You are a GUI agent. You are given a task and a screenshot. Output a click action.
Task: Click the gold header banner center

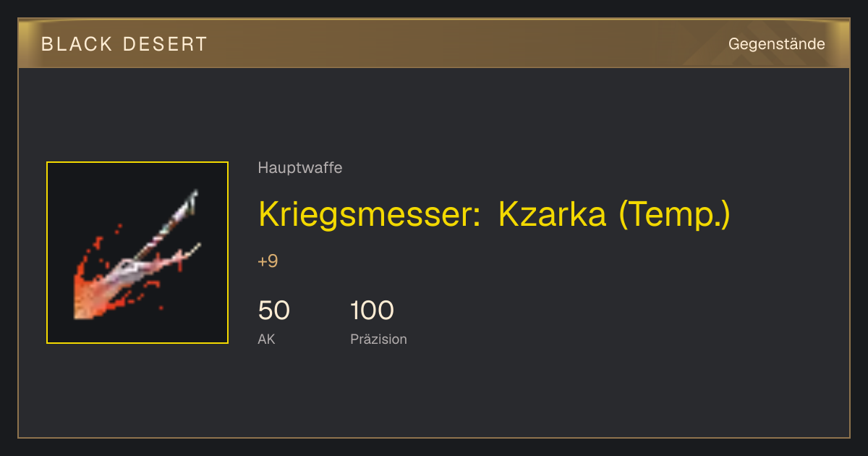[434, 43]
